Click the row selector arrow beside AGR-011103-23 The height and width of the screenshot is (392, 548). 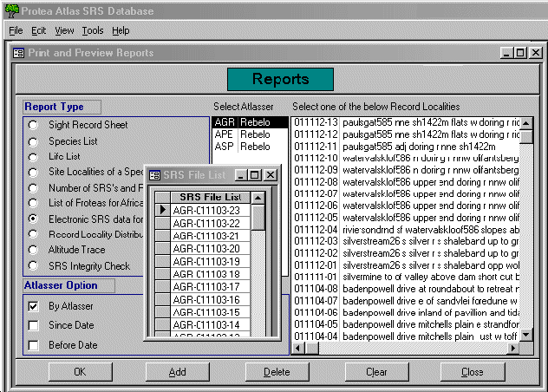162,210
